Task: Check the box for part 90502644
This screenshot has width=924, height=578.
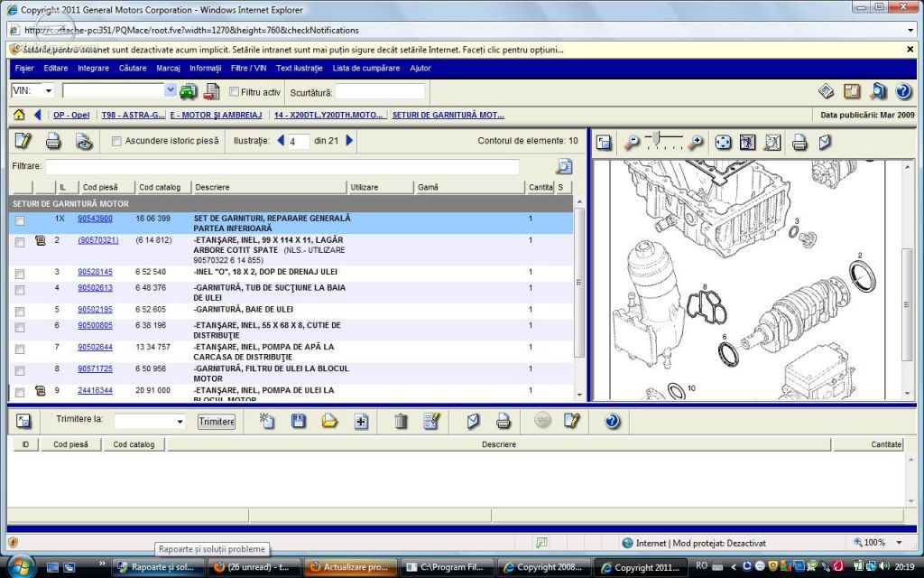Action: coord(20,350)
